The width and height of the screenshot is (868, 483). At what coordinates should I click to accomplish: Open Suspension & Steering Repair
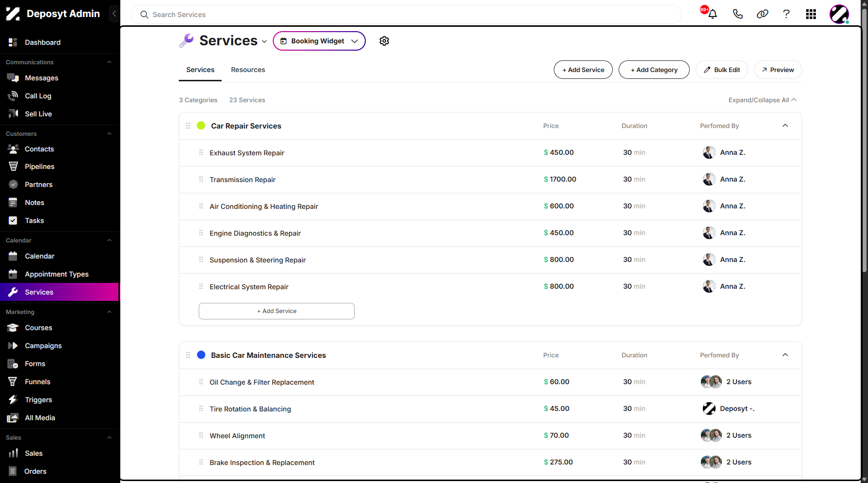[x=258, y=260]
